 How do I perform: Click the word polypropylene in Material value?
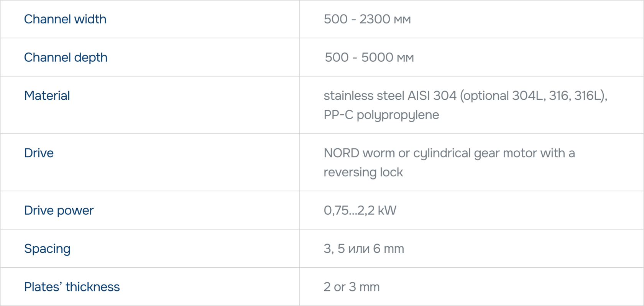398,115
